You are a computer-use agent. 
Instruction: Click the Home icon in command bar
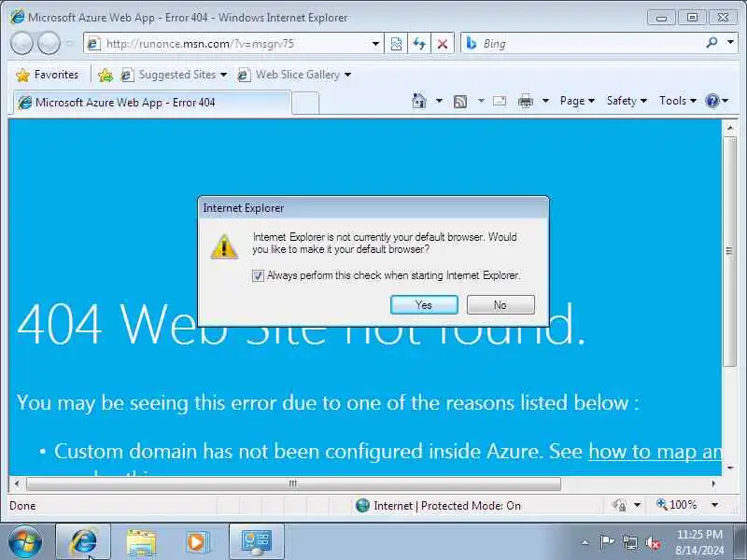tap(418, 101)
